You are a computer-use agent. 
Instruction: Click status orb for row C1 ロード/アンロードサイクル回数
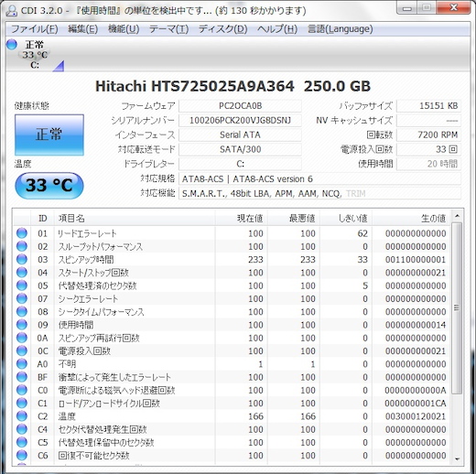pos(22,404)
